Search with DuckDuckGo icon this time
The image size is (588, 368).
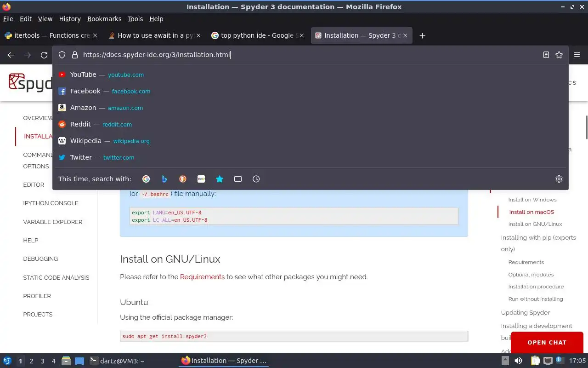coord(183,179)
